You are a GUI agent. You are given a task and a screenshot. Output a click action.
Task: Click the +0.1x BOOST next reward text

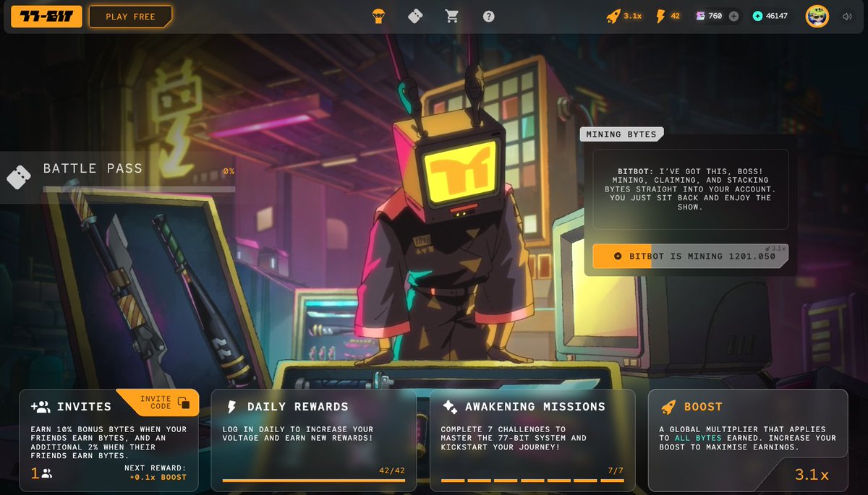158,477
